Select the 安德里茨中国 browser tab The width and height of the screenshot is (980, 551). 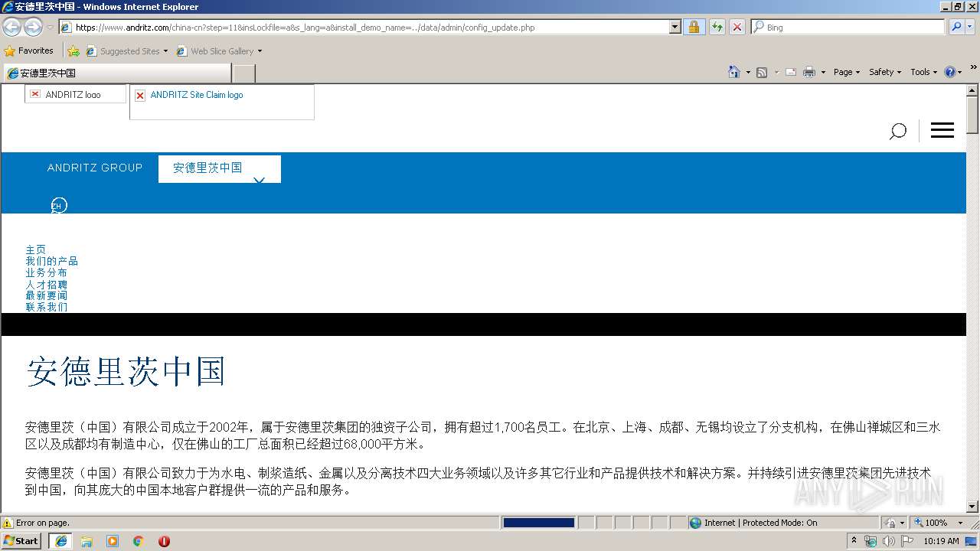point(117,73)
